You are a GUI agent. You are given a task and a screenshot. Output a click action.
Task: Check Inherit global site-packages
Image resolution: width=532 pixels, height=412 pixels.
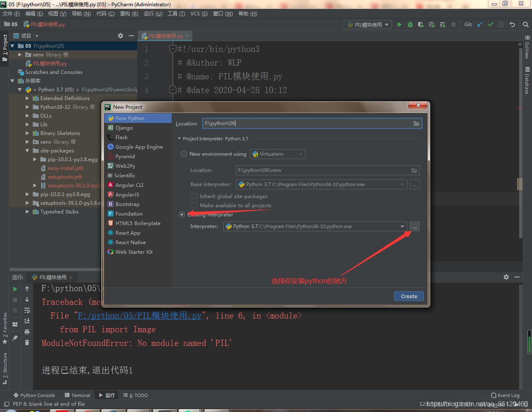[194, 196]
